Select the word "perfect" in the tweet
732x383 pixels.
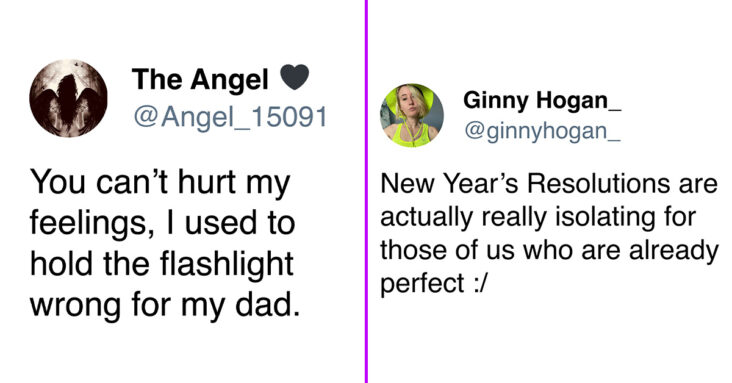click(422, 284)
